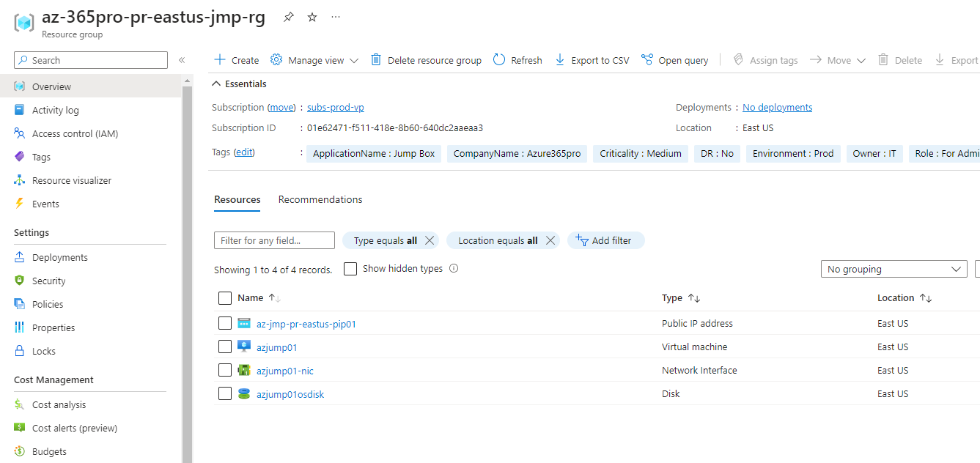Open the Manage view dropdown
The height and width of the screenshot is (463, 980).
pos(314,60)
